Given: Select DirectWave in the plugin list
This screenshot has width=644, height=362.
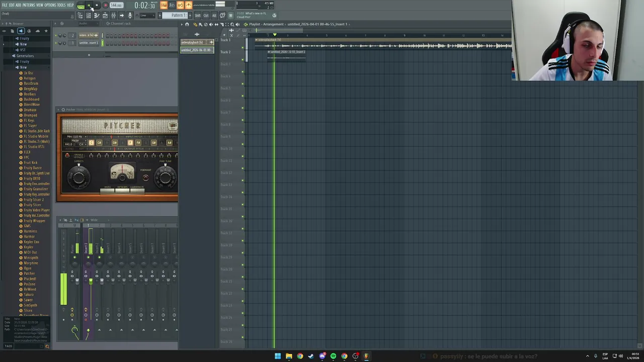Looking at the screenshot, I should coord(32,105).
